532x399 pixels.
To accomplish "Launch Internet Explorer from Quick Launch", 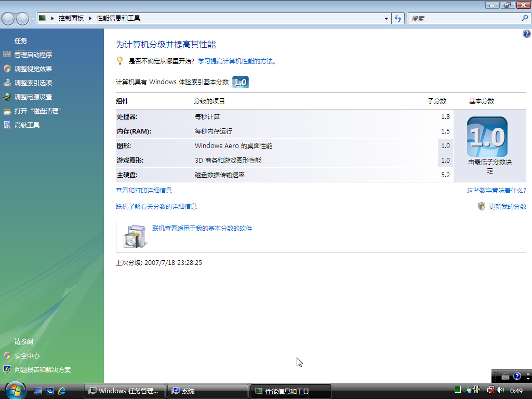I will click(x=62, y=391).
